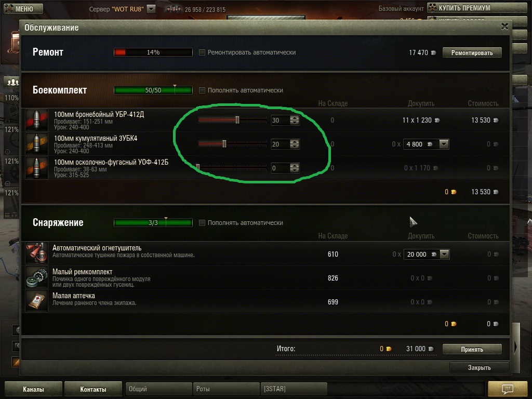Select the small repair kit icon
This screenshot has width=532, height=399.
(x=37, y=277)
